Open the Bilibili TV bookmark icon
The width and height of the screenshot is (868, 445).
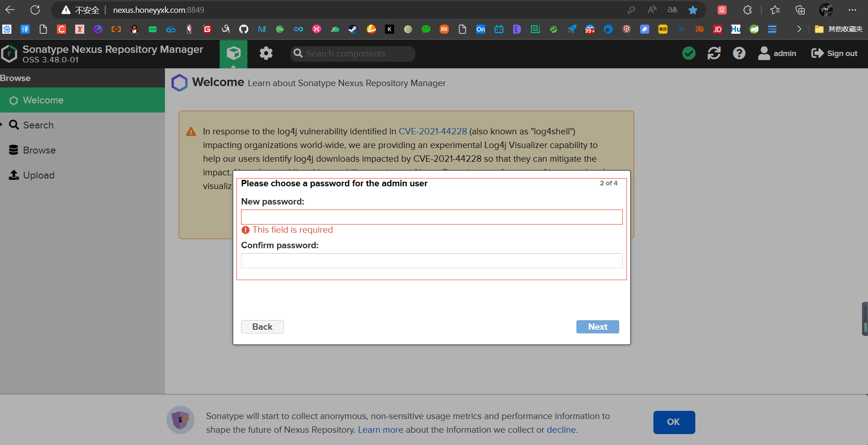499,29
